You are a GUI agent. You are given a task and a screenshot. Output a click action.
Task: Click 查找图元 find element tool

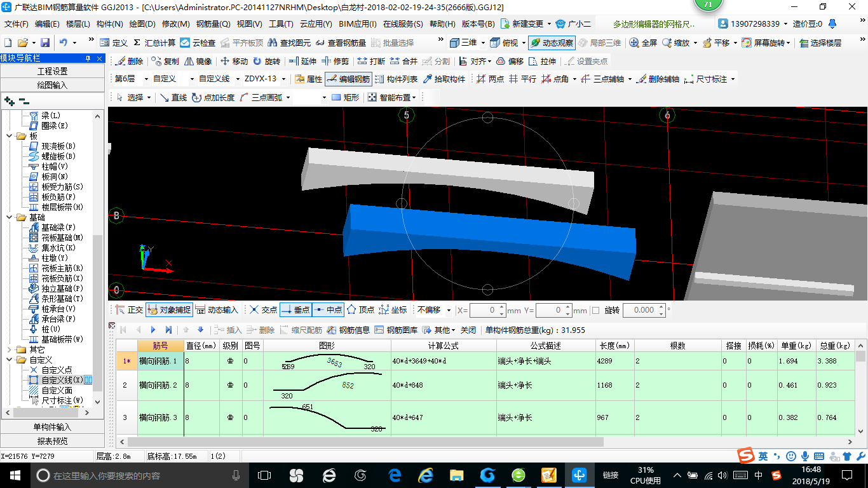[x=289, y=43]
